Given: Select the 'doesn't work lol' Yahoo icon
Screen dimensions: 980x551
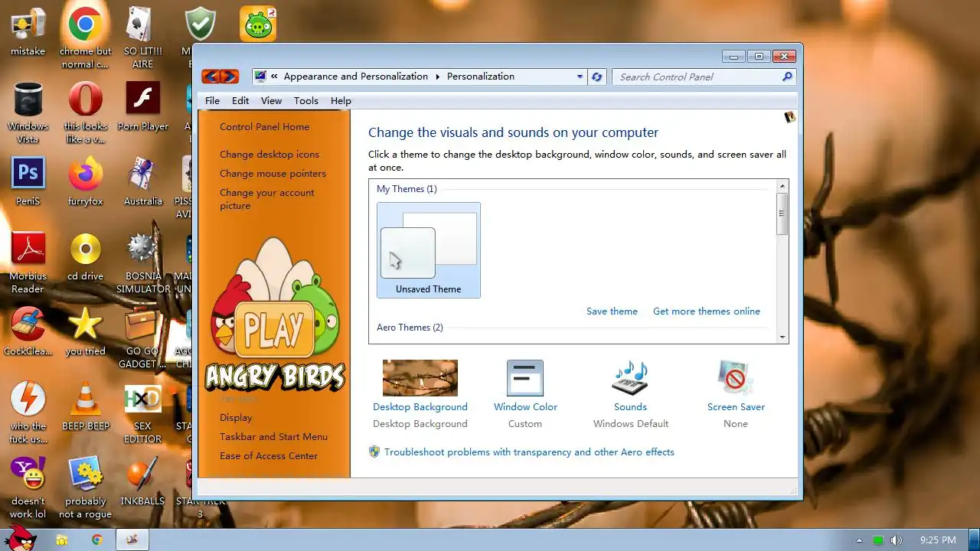Looking at the screenshot, I should 28,488.
